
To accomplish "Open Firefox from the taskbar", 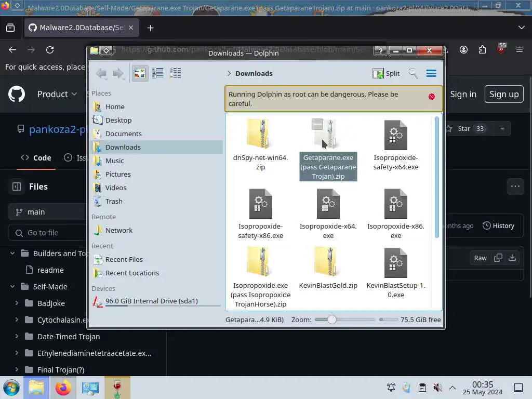I will coord(63,388).
